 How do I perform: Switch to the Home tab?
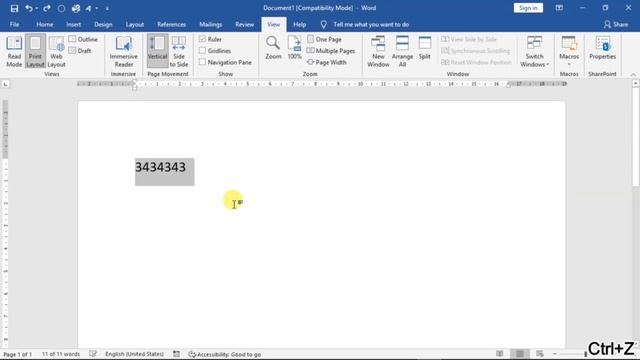coord(44,24)
